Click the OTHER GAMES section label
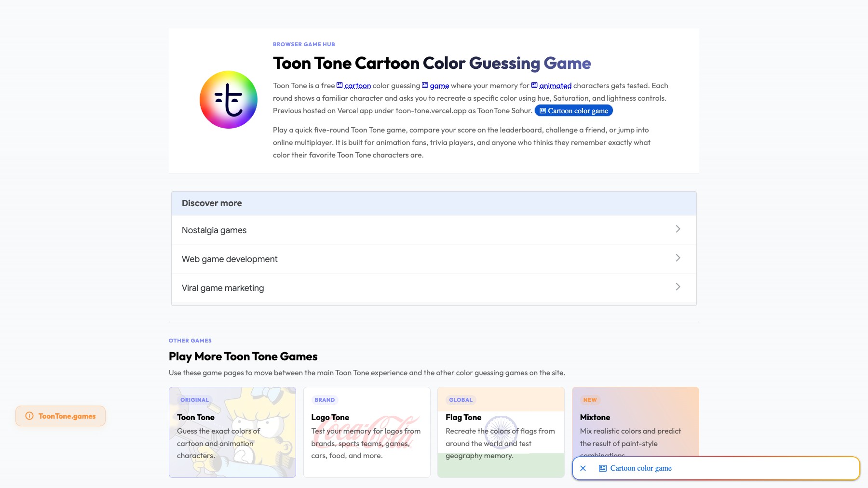 [190, 341]
